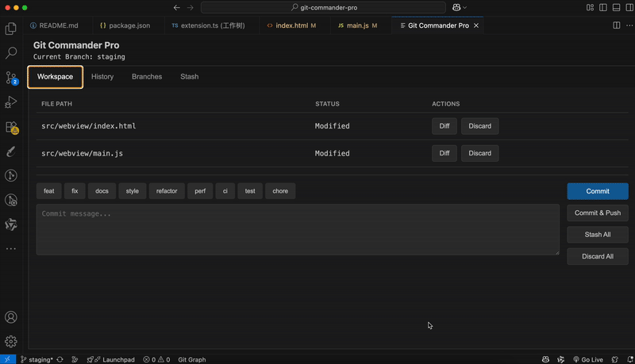635x364 pixels.
Task: Insert the feat commit type
Action: [x=49, y=191]
